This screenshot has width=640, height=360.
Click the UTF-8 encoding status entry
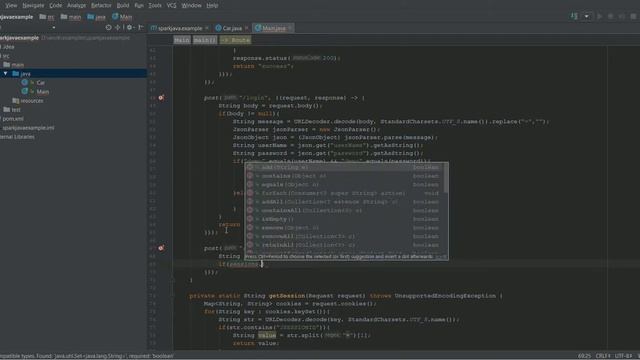pyautogui.click(x=623, y=356)
